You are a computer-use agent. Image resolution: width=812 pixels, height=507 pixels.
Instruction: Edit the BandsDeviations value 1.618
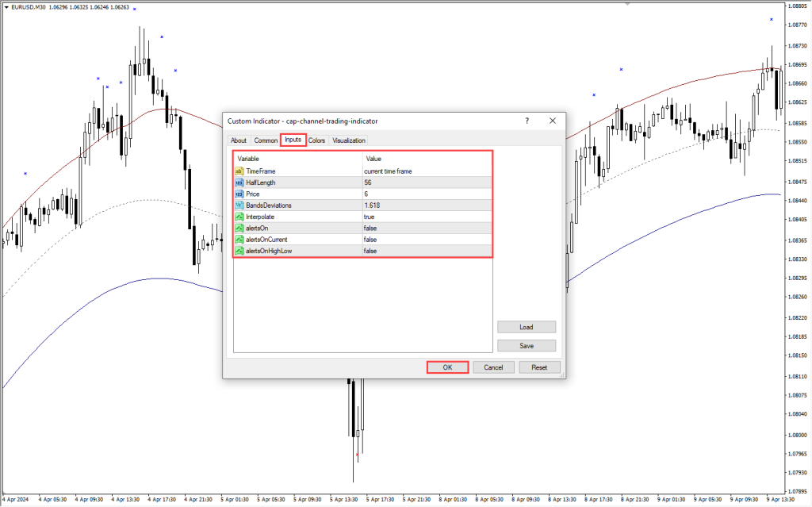427,205
